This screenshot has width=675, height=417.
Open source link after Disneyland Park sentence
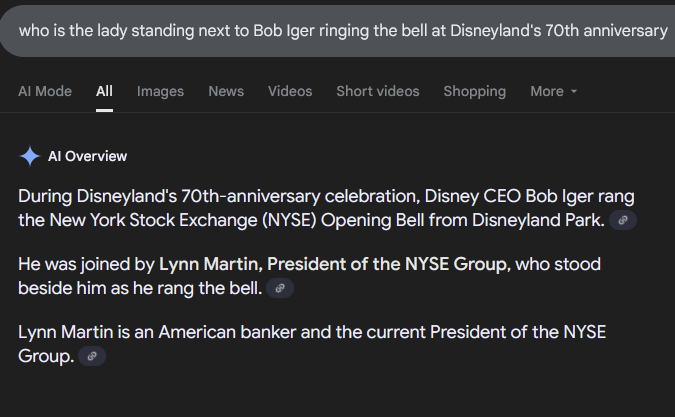click(x=622, y=220)
